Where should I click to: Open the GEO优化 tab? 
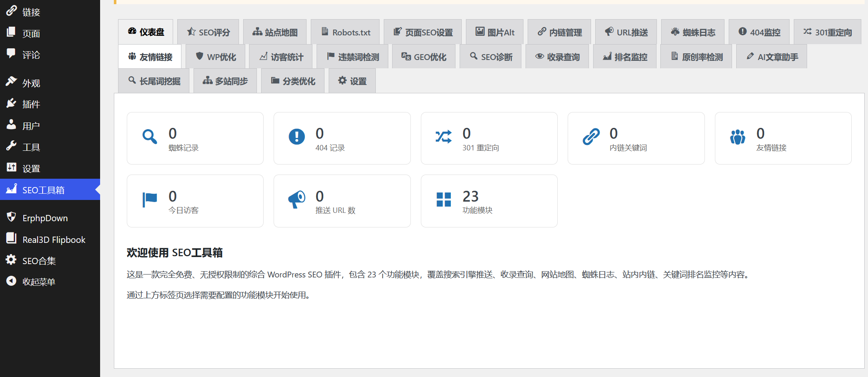424,56
